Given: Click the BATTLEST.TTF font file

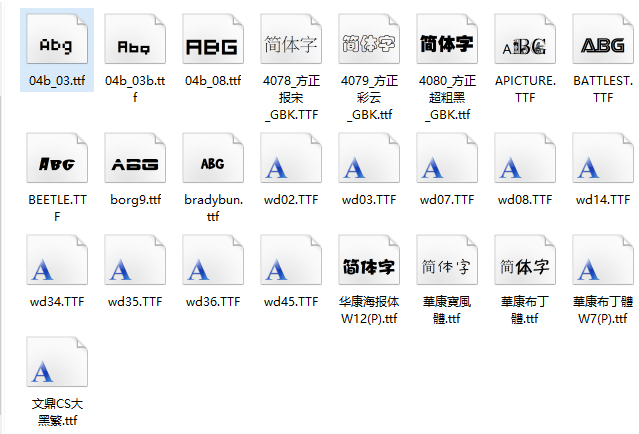Looking at the screenshot, I should click(x=603, y=43).
